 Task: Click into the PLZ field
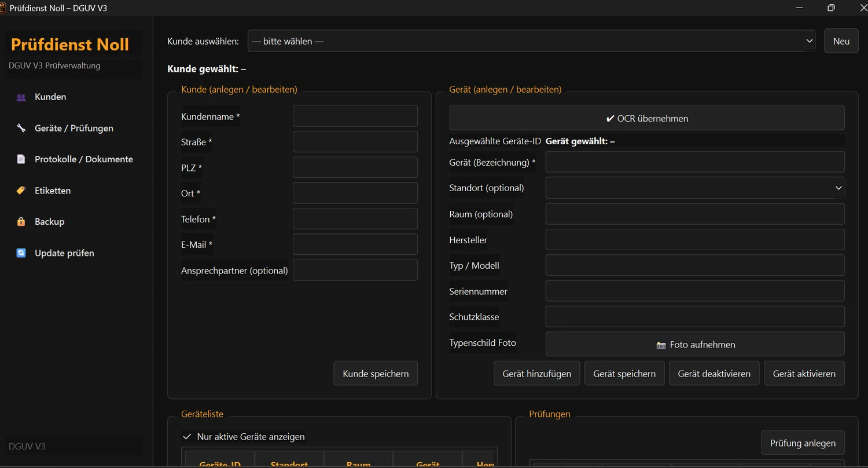point(355,167)
